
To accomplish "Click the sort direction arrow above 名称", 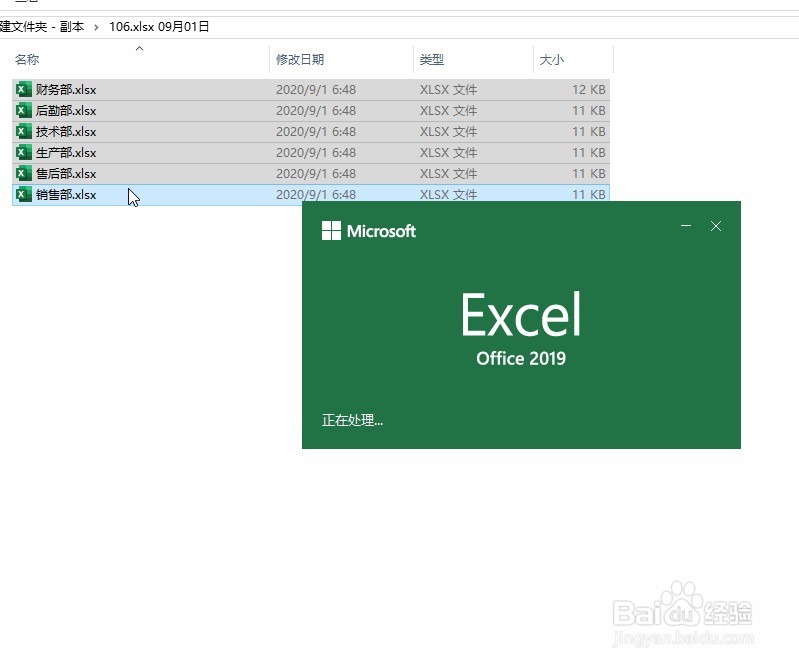I will tap(139, 48).
